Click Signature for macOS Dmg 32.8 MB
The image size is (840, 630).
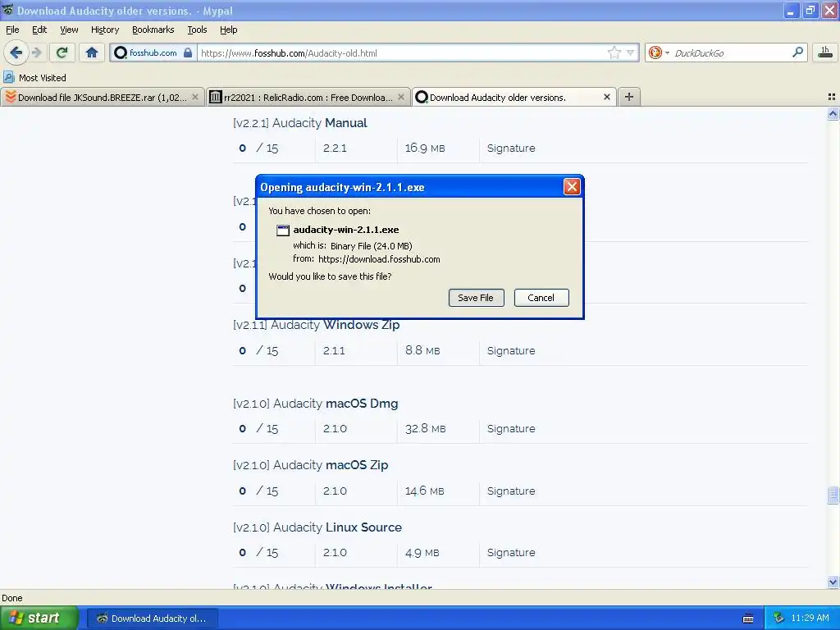[511, 429]
